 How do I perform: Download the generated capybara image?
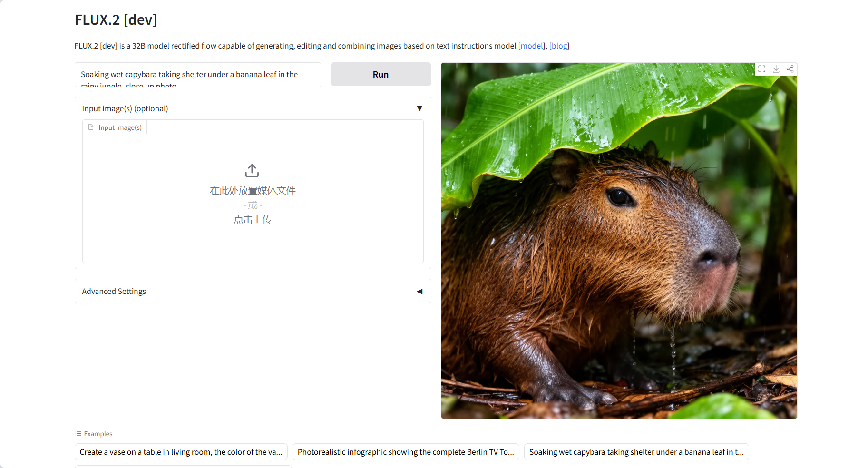(776, 69)
